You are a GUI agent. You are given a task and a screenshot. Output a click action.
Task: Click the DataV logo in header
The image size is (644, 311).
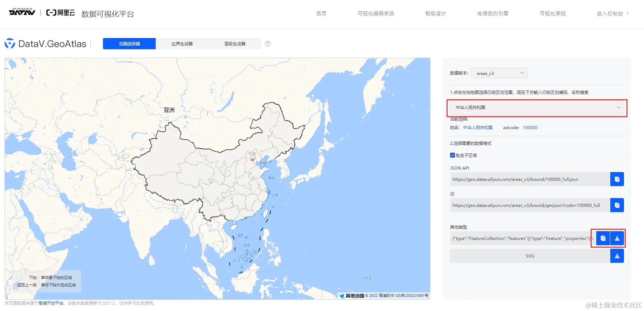click(x=22, y=12)
